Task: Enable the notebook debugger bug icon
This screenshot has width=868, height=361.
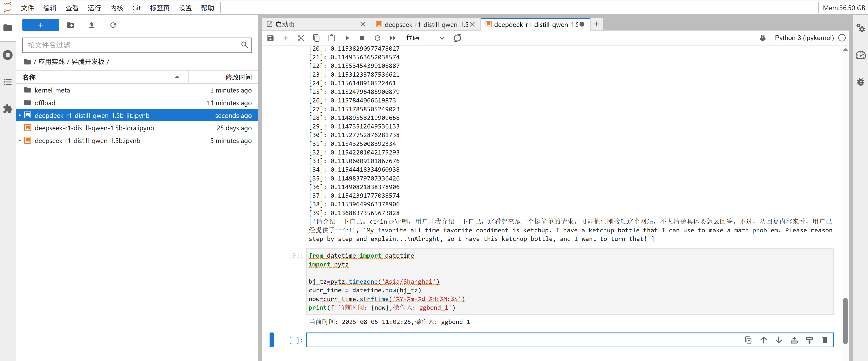Action: (x=763, y=38)
